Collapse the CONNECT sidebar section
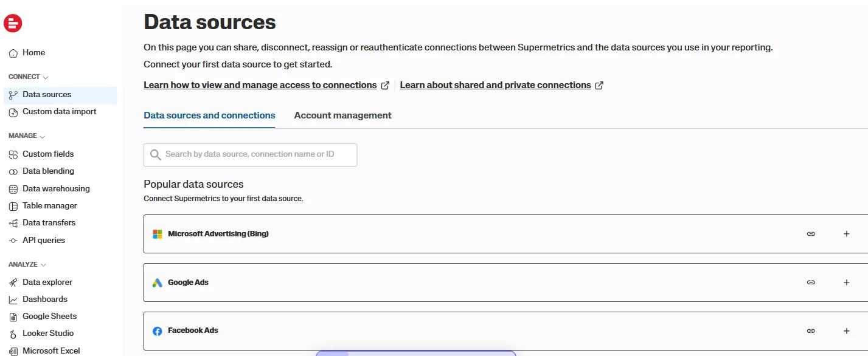This screenshot has width=868, height=356. point(29,77)
